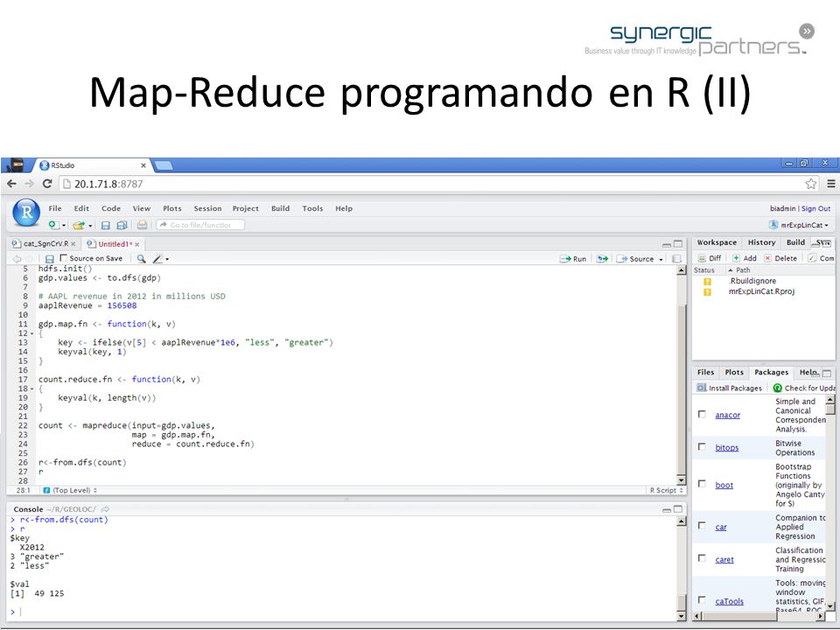Sort files by the Path column

coord(743,270)
